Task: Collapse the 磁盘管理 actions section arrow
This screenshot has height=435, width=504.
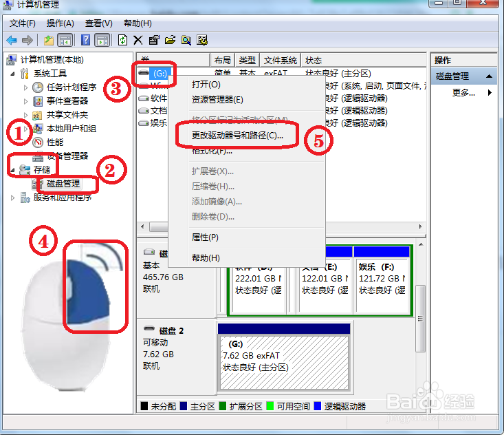Action: [489, 76]
